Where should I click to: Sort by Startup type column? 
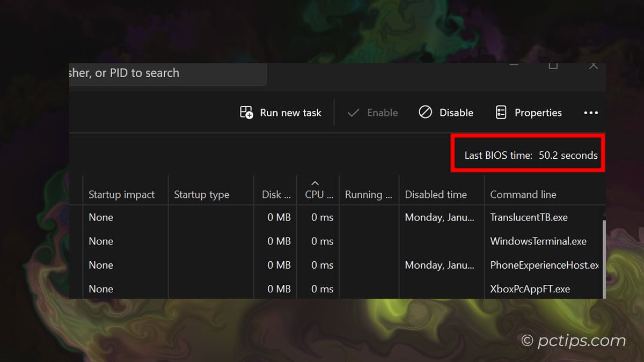pyautogui.click(x=201, y=194)
